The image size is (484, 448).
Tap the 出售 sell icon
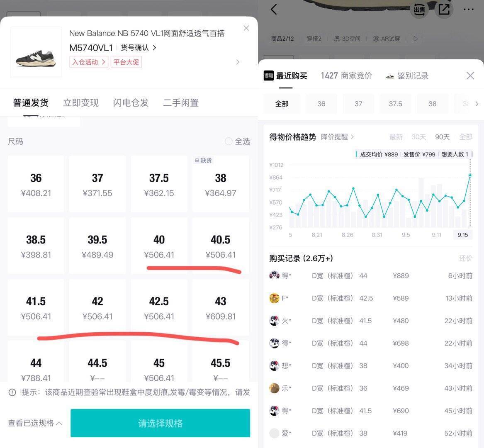[419, 10]
